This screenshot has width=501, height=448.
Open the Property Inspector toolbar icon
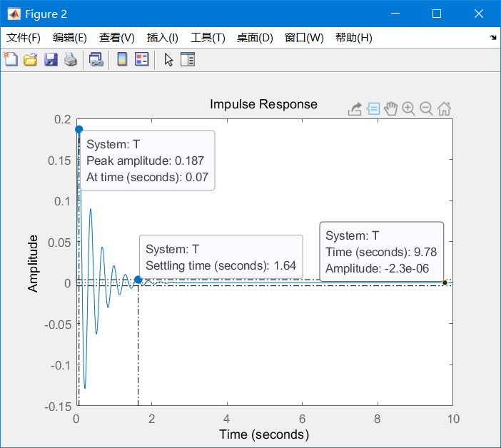(x=188, y=59)
